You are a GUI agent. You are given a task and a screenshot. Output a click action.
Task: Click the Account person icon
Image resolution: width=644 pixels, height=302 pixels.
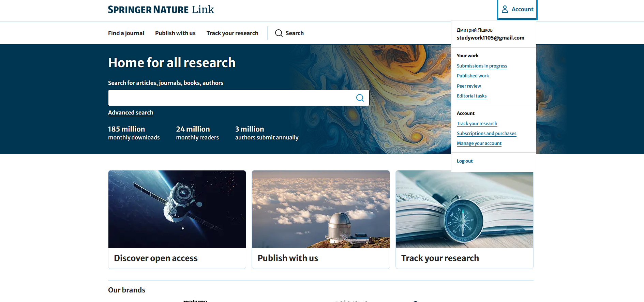click(505, 9)
